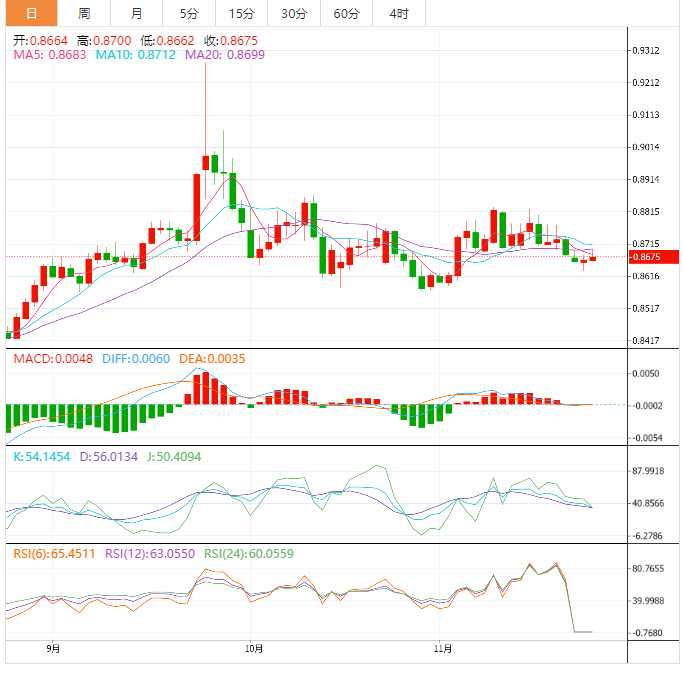Switch to the 周 weekly tab
The image size is (683, 673).
[84, 13]
